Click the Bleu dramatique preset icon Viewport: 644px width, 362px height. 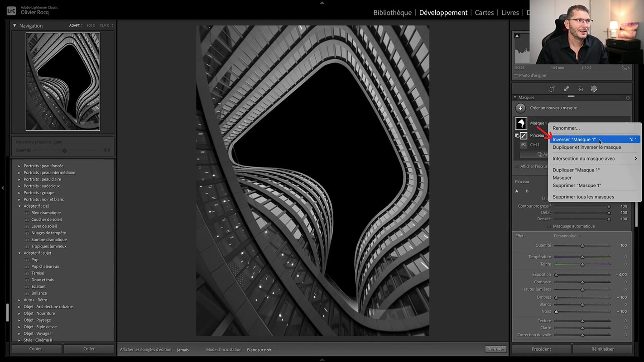pyautogui.click(x=27, y=213)
